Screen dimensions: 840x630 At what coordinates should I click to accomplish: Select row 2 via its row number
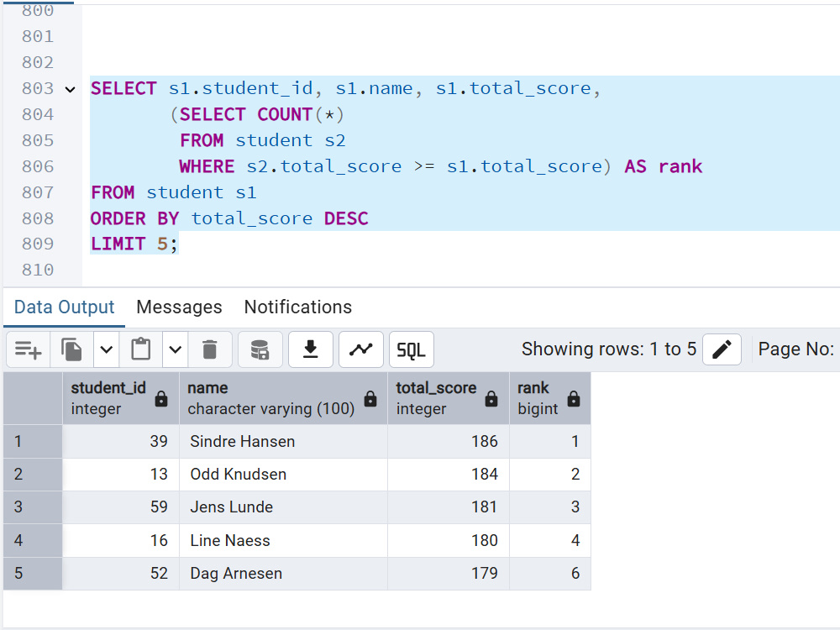click(x=33, y=474)
